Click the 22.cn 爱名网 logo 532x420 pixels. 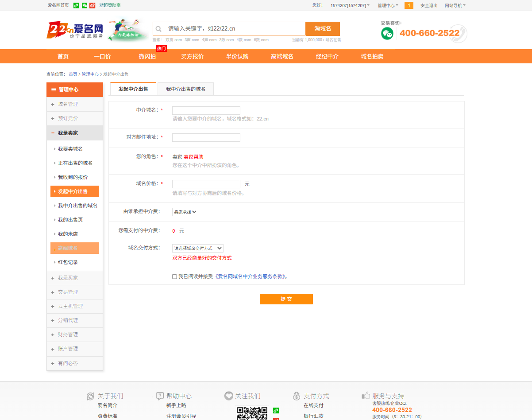click(x=75, y=31)
